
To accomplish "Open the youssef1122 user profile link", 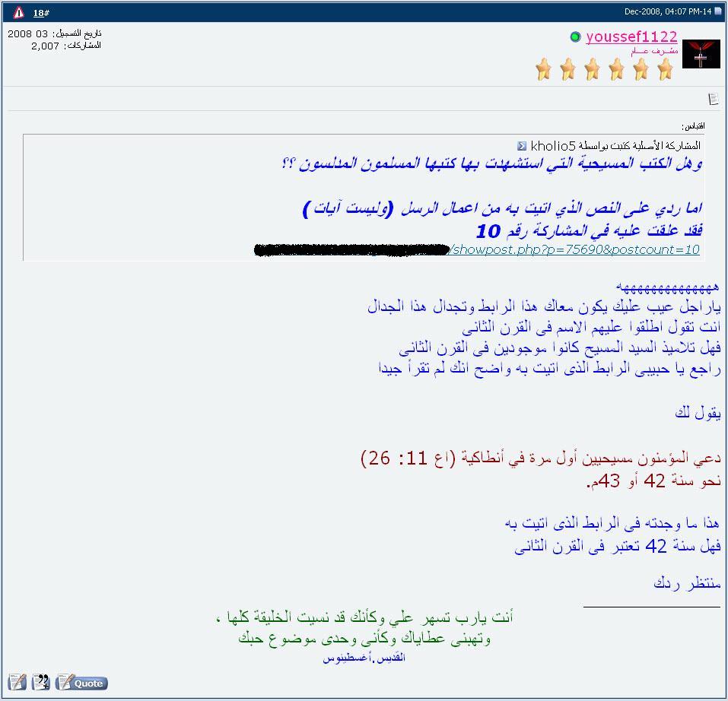I will pyautogui.click(x=631, y=36).
